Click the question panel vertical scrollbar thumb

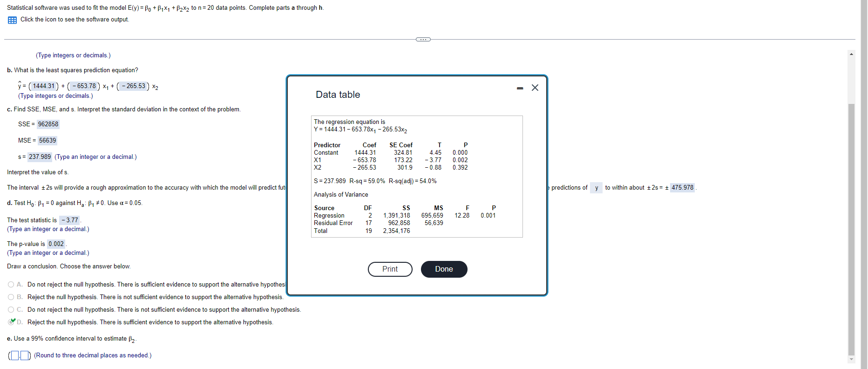851,229
